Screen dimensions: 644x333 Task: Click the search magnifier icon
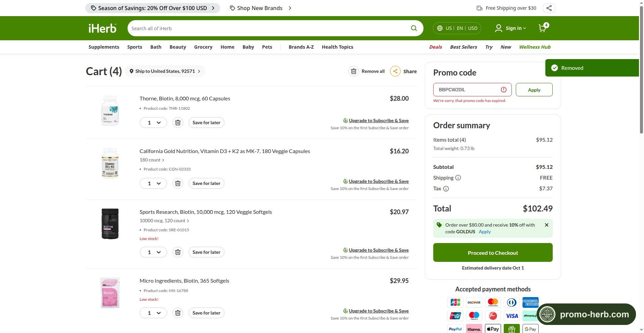click(x=414, y=28)
